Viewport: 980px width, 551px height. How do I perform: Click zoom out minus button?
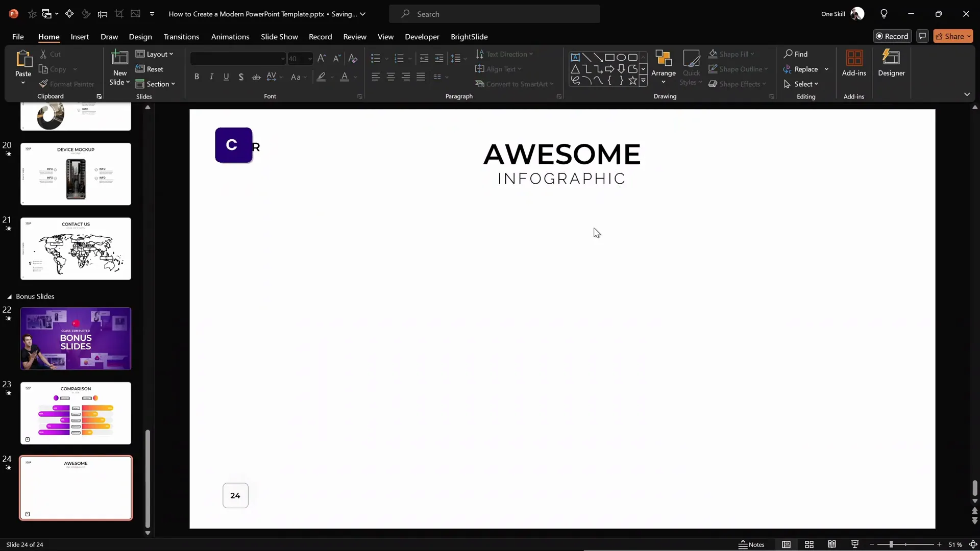pos(872,544)
